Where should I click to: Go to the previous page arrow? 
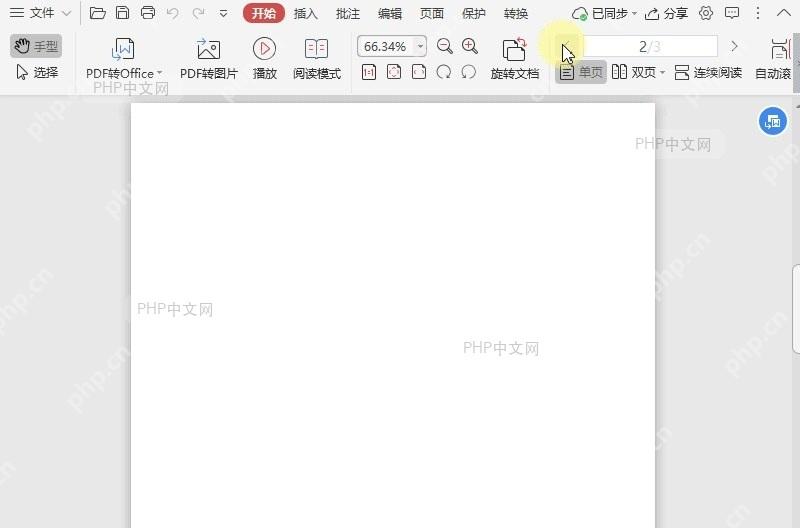coord(566,46)
